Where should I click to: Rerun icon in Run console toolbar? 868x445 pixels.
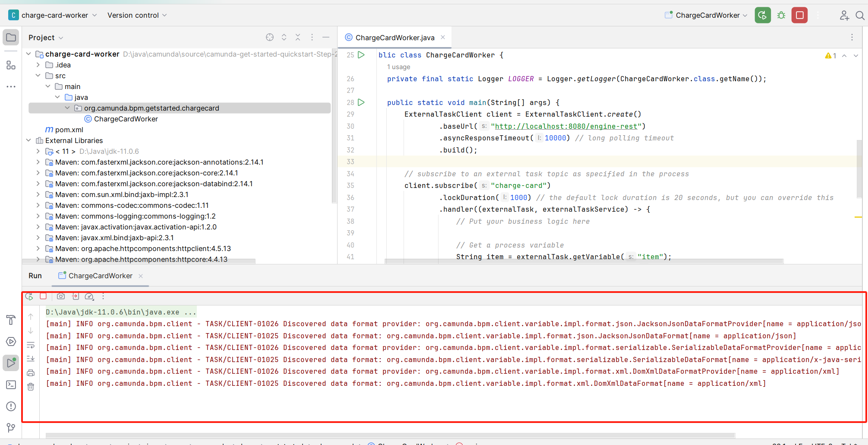point(29,296)
